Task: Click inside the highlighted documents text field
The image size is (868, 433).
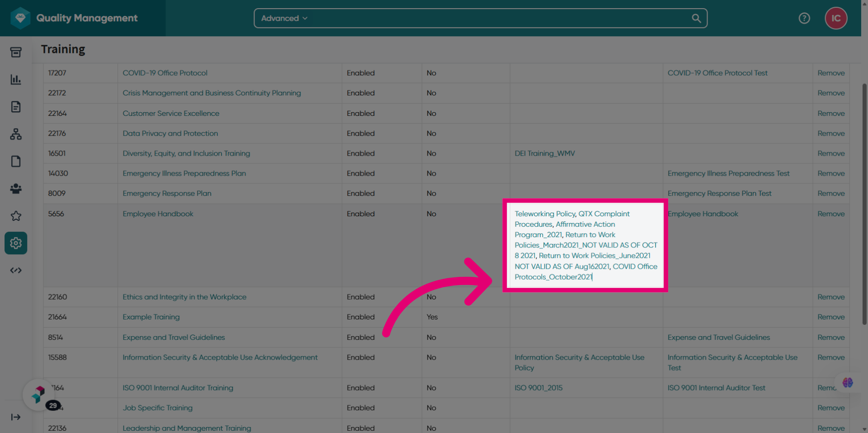Action: click(x=585, y=245)
